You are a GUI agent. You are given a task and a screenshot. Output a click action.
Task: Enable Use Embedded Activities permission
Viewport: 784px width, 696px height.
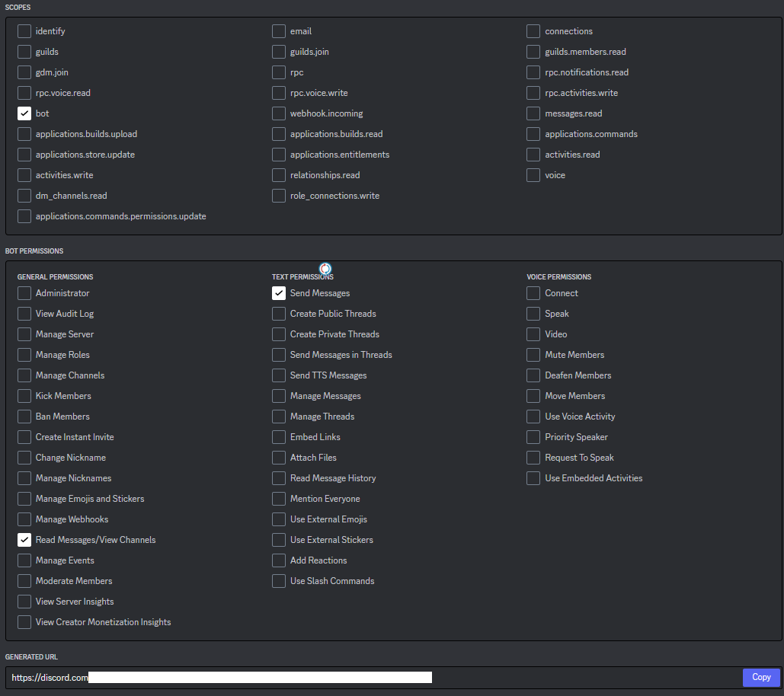click(x=533, y=477)
